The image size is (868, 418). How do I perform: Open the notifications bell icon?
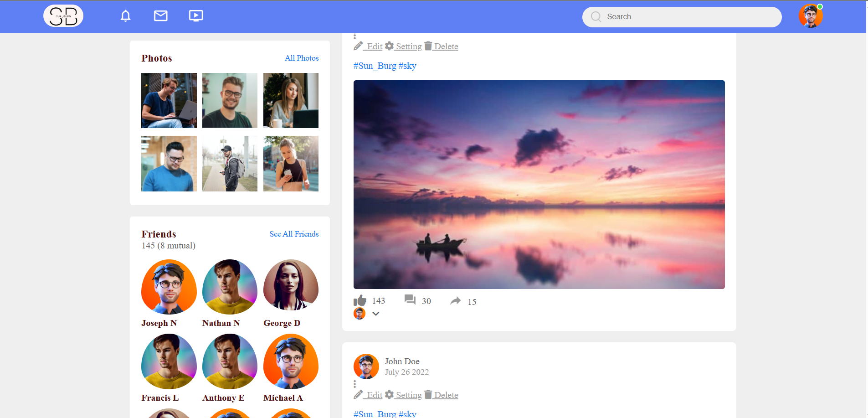click(125, 16)
